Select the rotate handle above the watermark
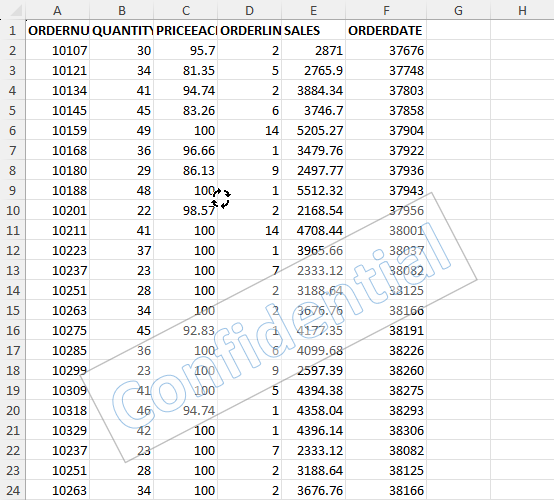Image resolution: width=554 pixels, height=500 pixels. [x=221, y=199]
